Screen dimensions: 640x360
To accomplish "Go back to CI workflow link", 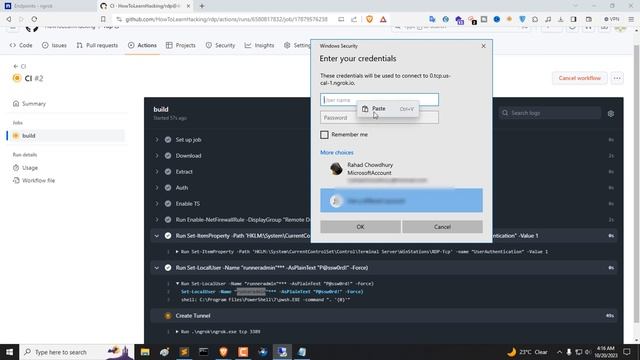I will point(20,66).
